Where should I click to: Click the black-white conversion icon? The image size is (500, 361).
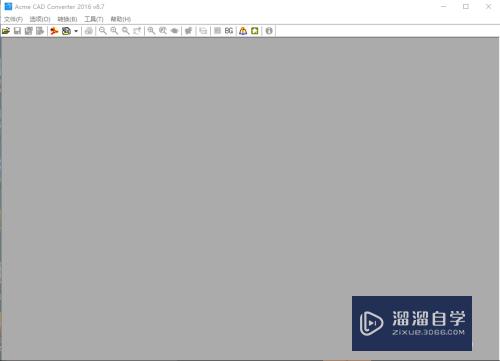pyautogui.click(x=66, y=31)
